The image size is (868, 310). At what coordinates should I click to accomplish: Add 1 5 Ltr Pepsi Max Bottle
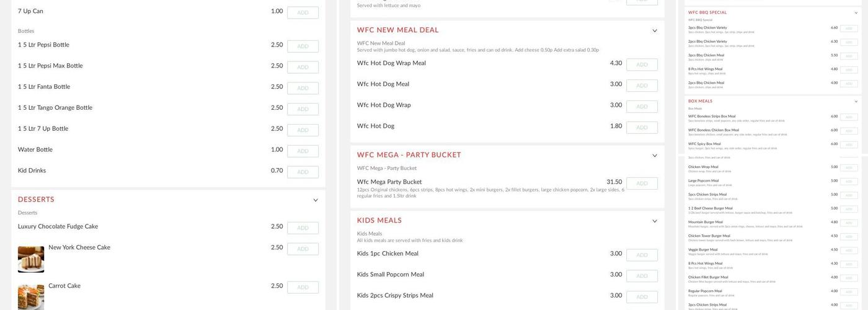click(x=303, y=68)
